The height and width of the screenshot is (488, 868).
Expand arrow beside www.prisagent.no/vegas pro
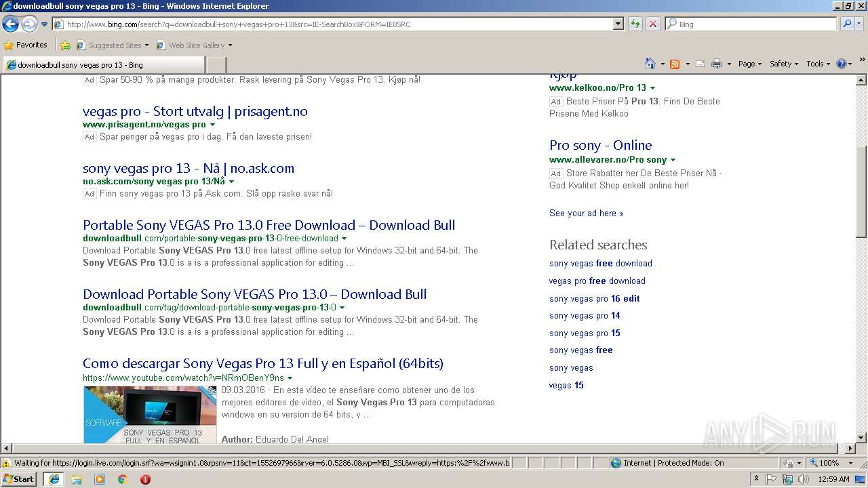212,125
